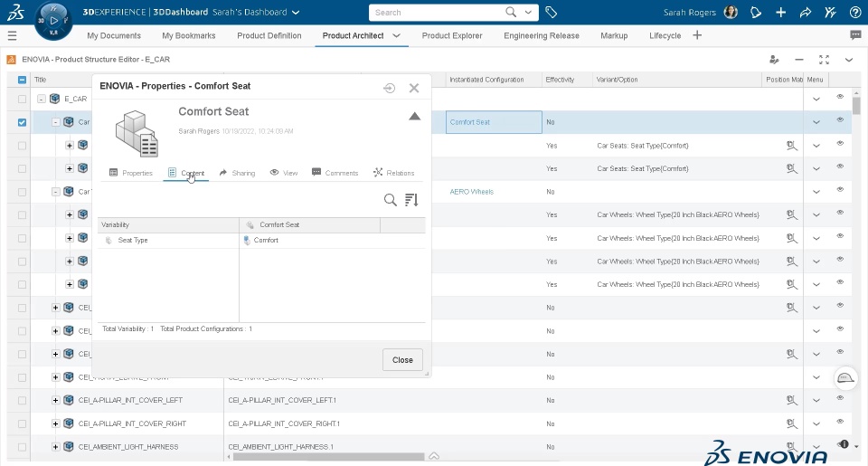Click the horizontal scrollbar at bottom

tap(329, 457)
